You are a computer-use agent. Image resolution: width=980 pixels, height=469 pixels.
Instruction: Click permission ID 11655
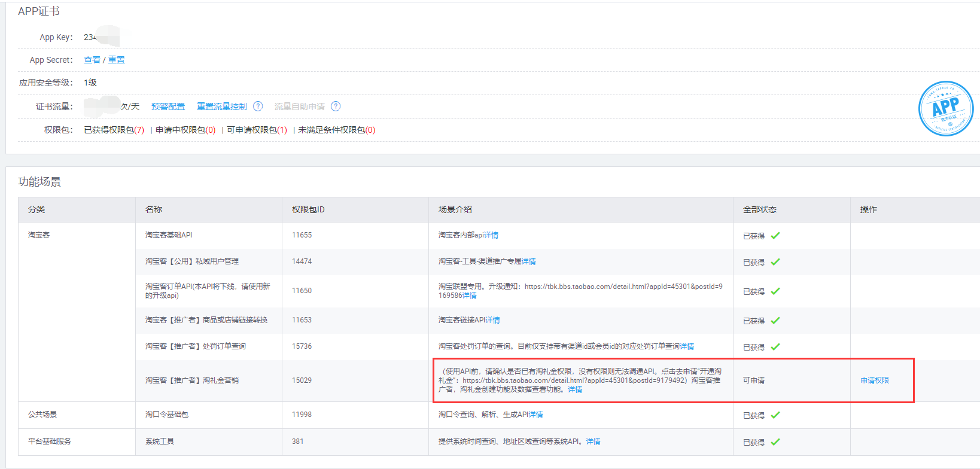[302, 235]
